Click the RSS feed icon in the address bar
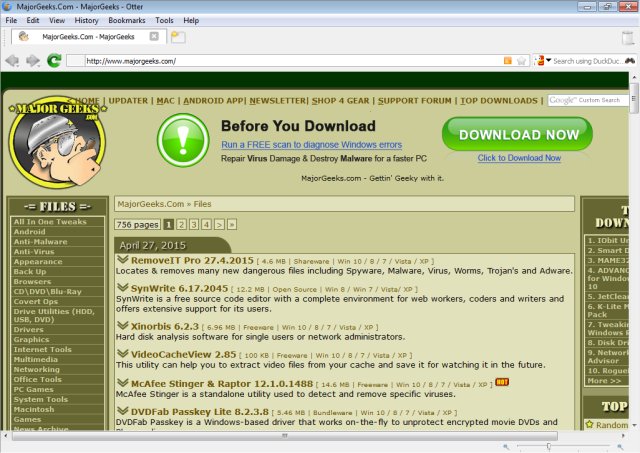The width and height of the screenshot is (640, 453). 508,61
